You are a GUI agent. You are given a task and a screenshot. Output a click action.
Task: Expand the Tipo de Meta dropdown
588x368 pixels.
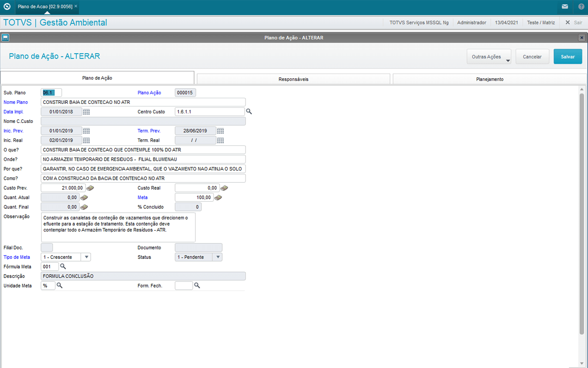pyautogui.click(x=86, y=257)
